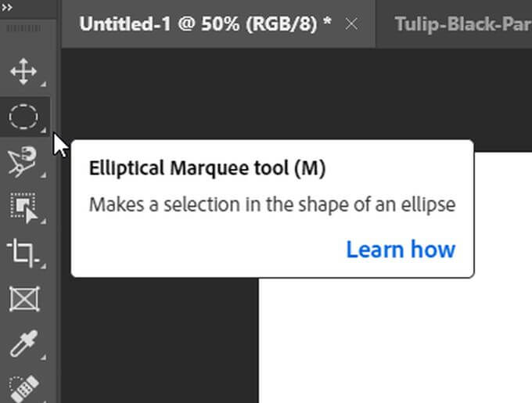Screen dimensions: 532x403
Task: Click the toolbar's dotted grip handle
Action: (23, 27)
